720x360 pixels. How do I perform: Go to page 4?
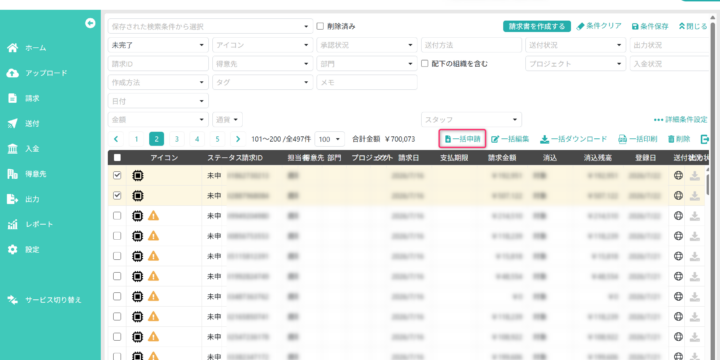[x=197, y=139]
